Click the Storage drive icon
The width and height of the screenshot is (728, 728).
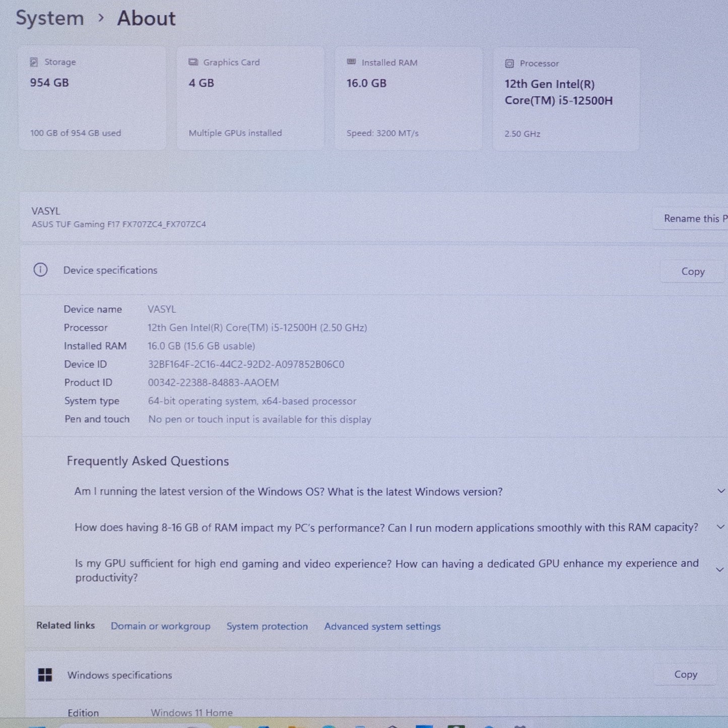tap(34, 62)
